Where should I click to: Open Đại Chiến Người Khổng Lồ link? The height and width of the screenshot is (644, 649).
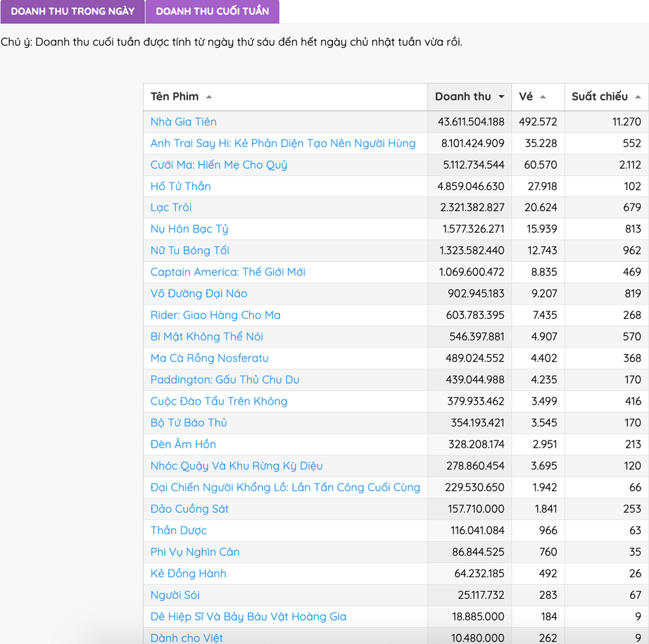click(284, 487)
